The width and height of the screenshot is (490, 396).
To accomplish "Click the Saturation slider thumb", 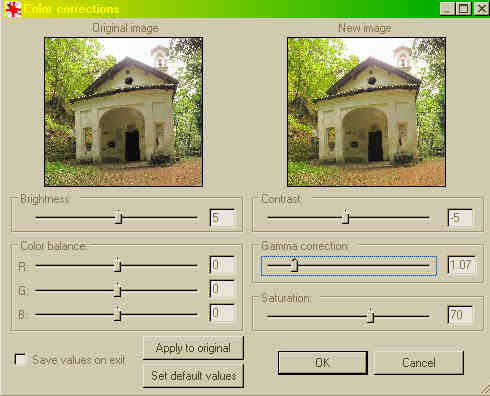I will click(x=370, y=315).
